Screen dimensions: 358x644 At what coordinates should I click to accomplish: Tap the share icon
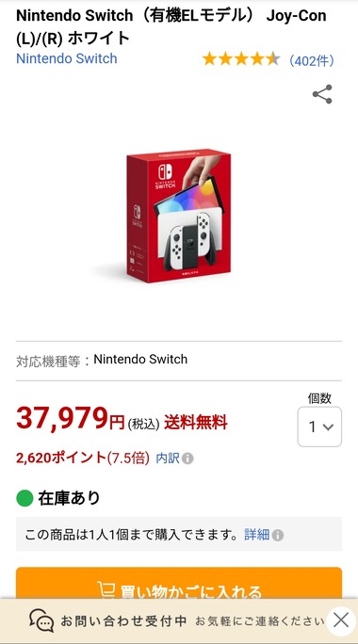click(322, 94)
